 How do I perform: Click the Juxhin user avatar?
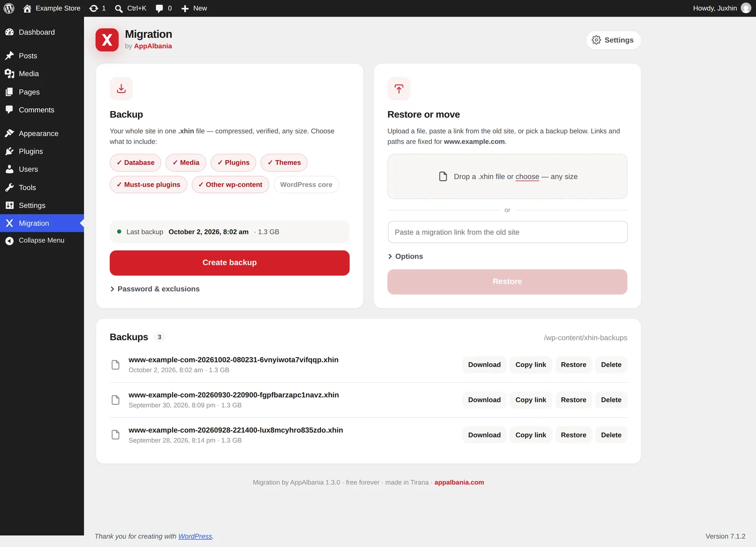pyautogui.click(x=746, y=8)
